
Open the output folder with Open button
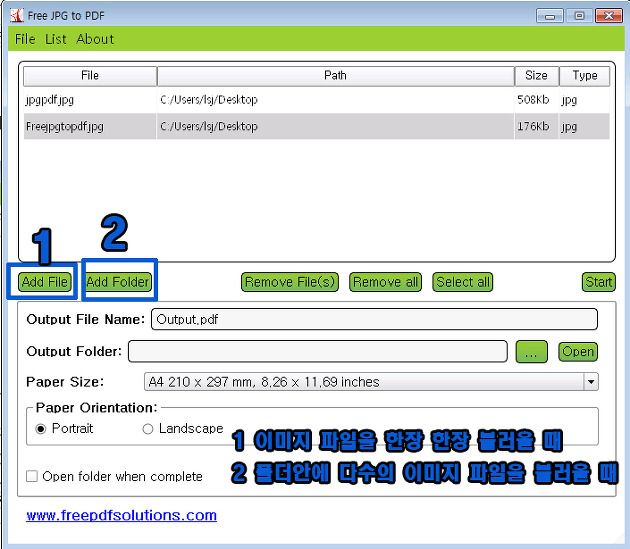[x=578, y=352]
